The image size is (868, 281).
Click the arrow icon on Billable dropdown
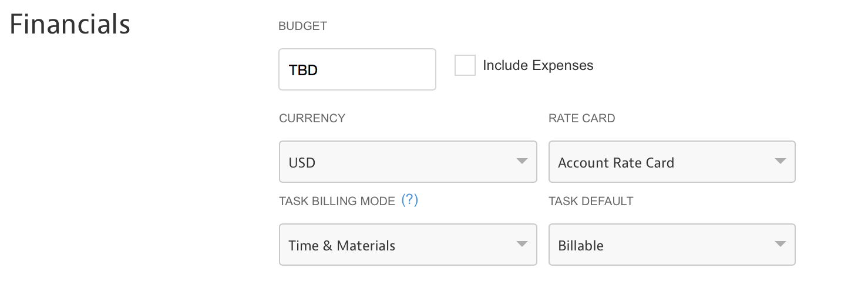[780, 244]
